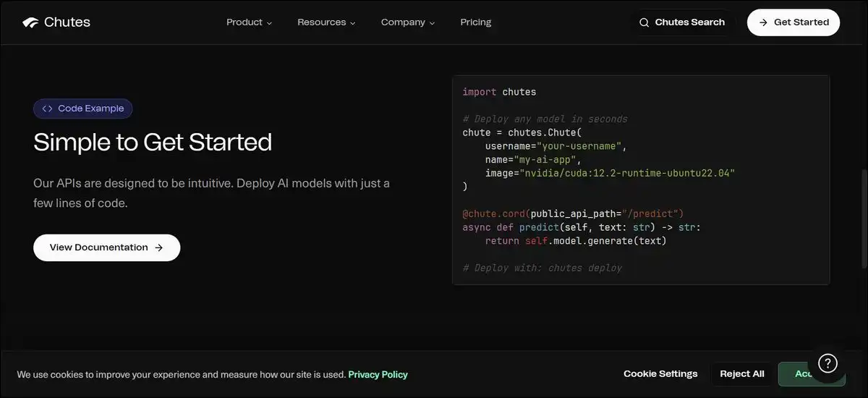
Task: Click the Chutes Search field
Action: 682,22
